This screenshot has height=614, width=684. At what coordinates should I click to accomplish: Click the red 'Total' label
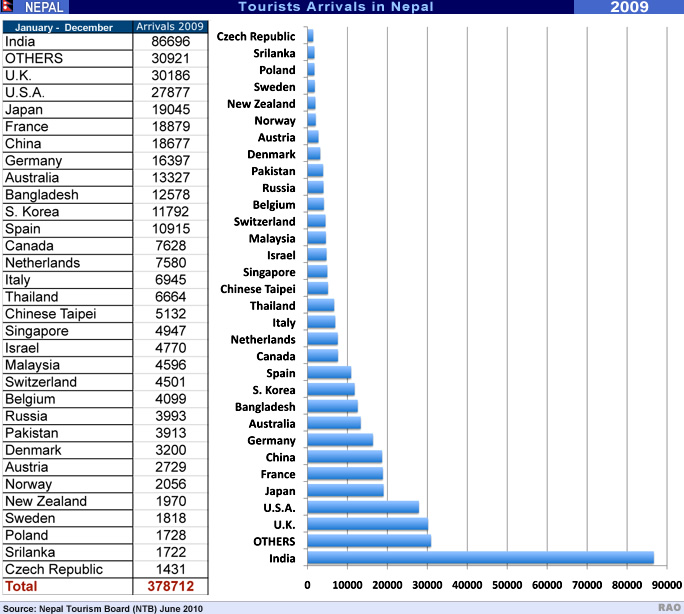[x=21, y=586]
